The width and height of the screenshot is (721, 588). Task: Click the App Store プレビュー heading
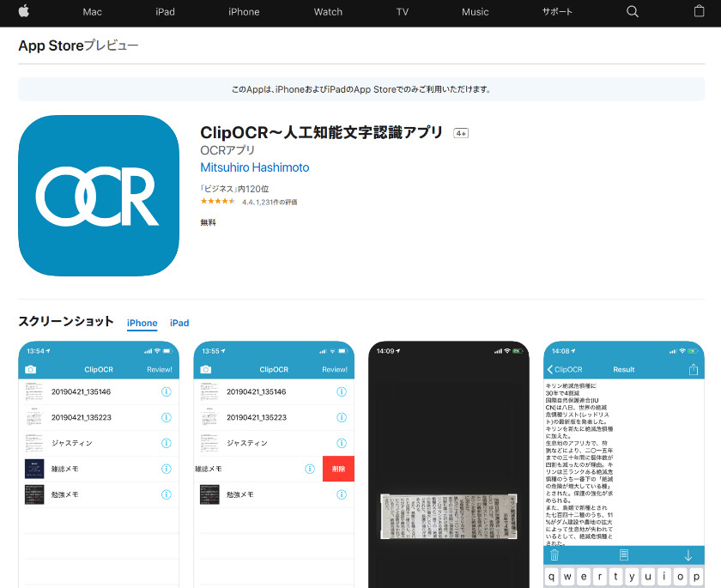(x=78, y=45)
